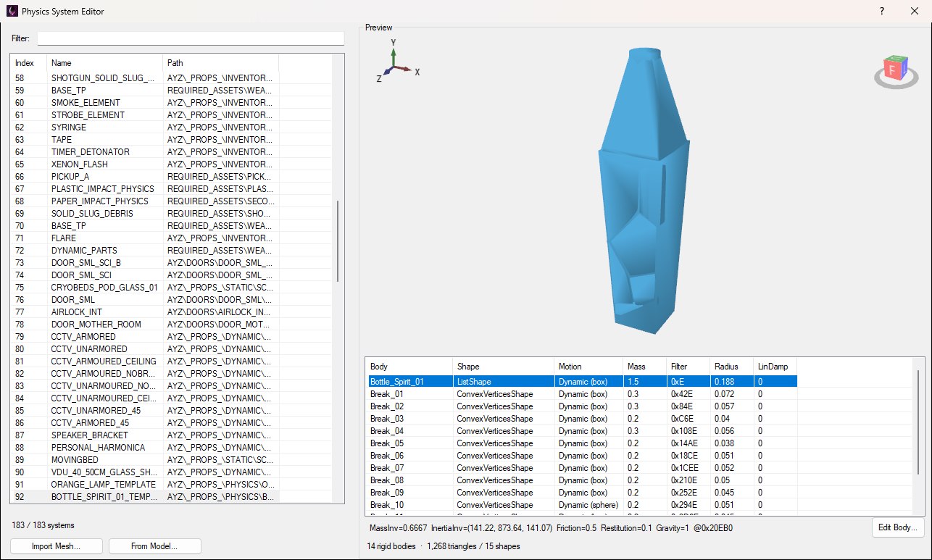
Task: Click the view orientation cube gizmo
Action: [896, 71]
